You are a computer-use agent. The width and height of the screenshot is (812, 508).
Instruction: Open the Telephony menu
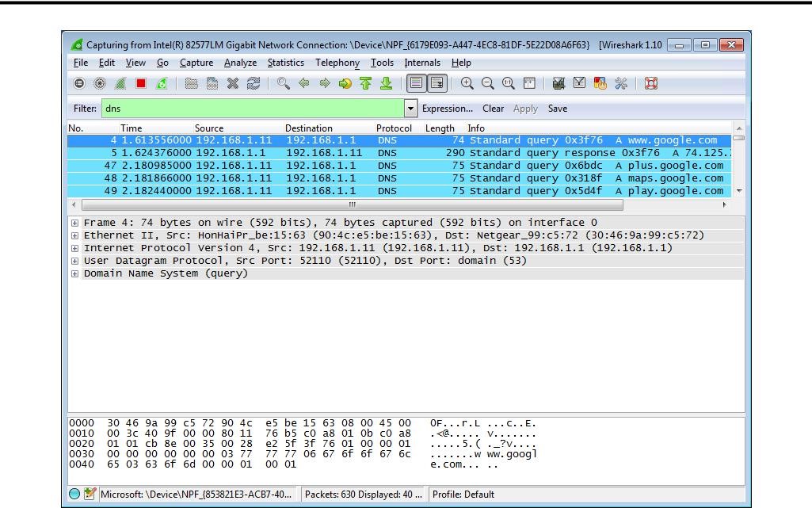click(337, 63)
